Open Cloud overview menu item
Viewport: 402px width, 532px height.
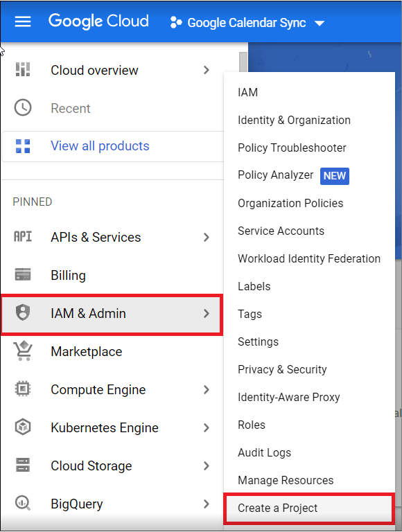pyautogui.click(x=94, y=70)
